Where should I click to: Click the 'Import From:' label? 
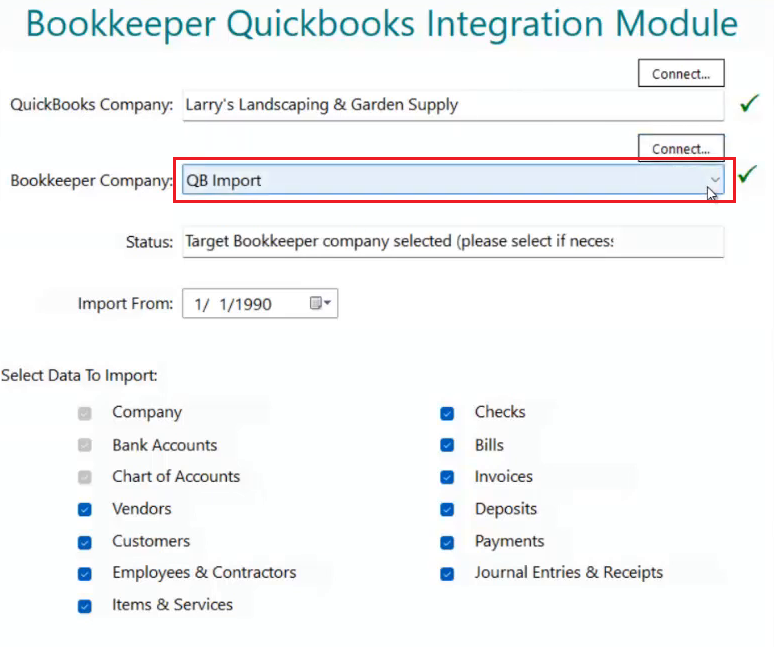tap(126, 303)
